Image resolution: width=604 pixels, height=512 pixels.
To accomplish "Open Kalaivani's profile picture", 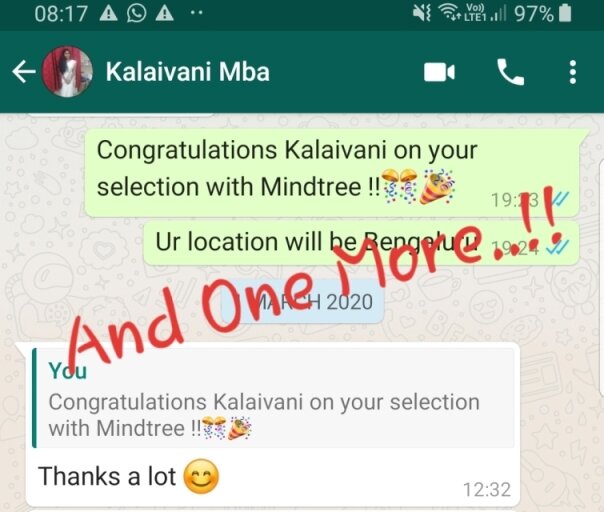I will [x=67, y=72].
